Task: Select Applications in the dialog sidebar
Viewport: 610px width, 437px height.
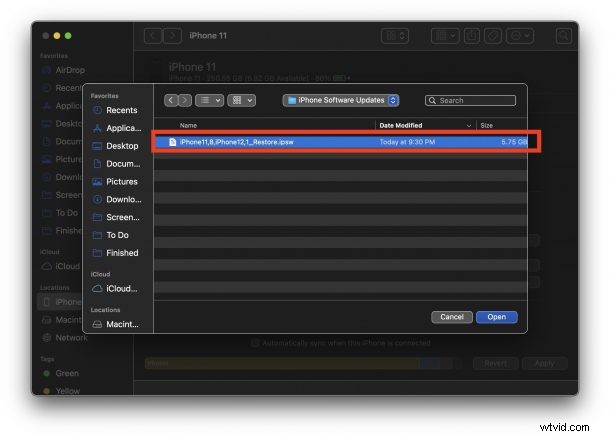Action: [x=121, y=128]
